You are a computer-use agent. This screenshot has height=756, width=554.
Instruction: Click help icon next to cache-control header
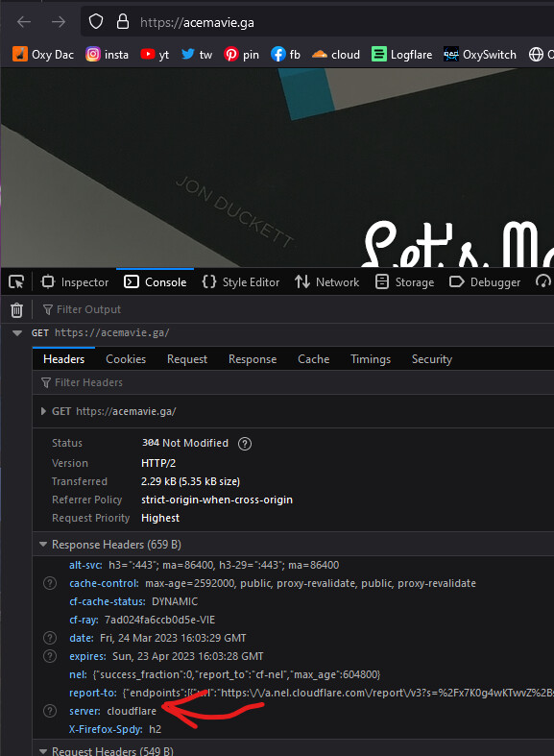(x=50, y=583)
